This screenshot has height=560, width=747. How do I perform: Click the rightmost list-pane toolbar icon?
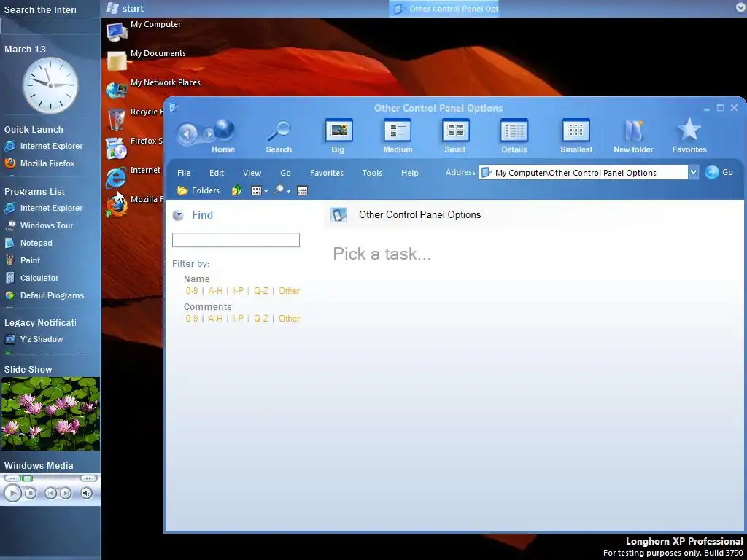302,191
